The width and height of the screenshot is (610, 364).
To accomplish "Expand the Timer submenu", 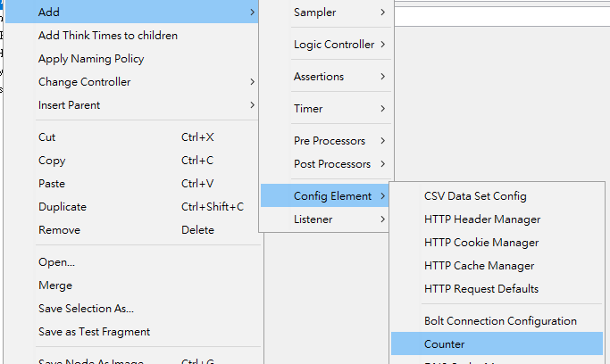I will [x=308, y=109].
